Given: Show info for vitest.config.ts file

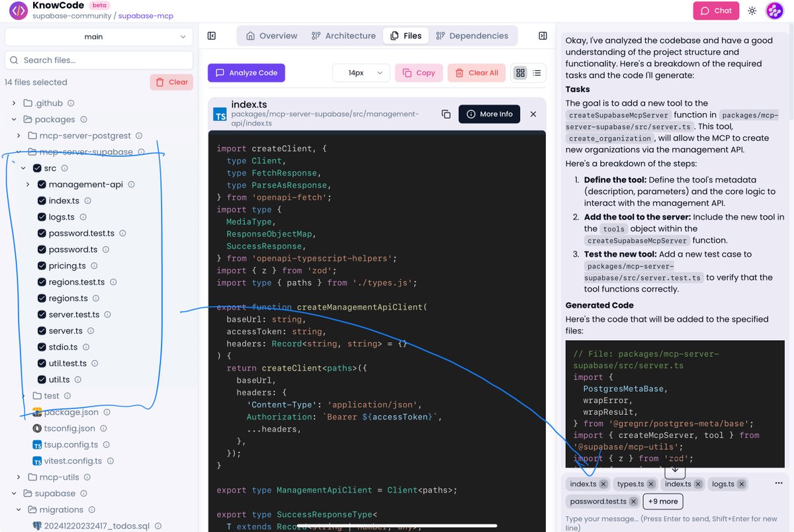Looking at the screenshot, I should tap(110, 461).
